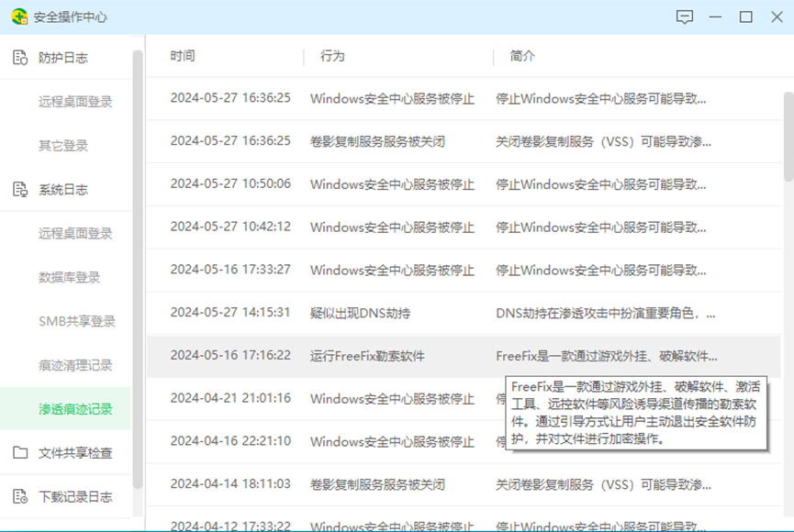Close the 安全操作中心 window
This screenshot has width=794, height=532.
point(777,17)
